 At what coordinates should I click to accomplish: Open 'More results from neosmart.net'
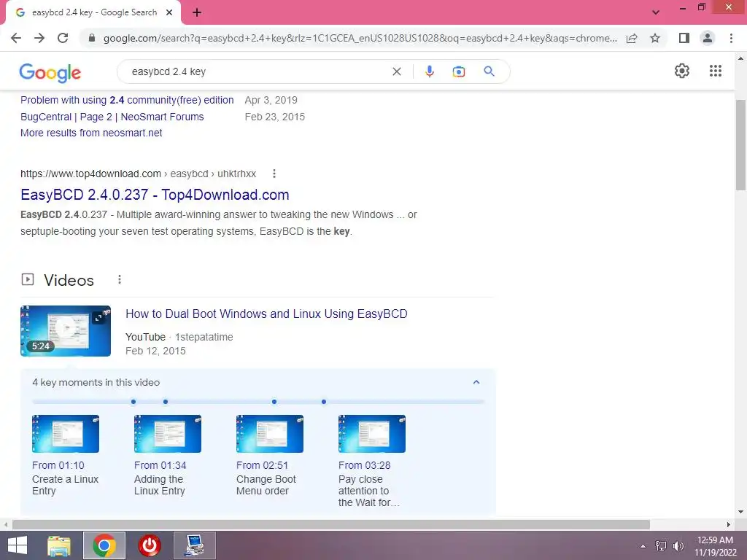(x=91, y=133)
